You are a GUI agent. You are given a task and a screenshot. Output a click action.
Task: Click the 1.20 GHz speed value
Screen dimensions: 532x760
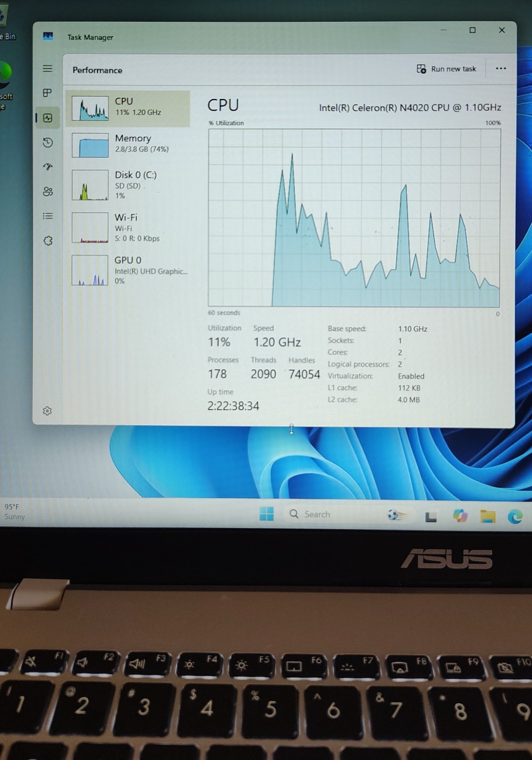point(277,342)
